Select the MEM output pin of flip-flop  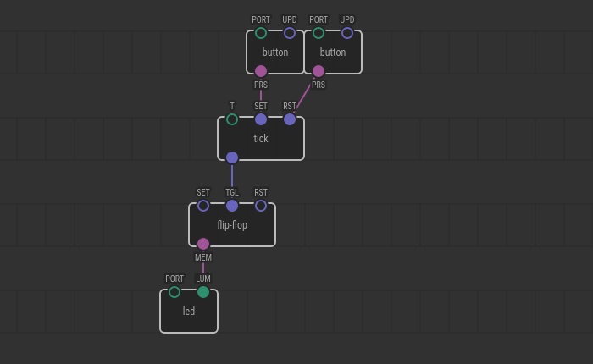point(203,244)
